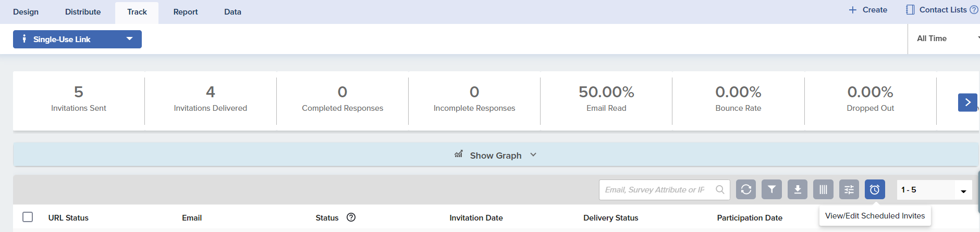Open the filter funnel icon
The height and width of the screenshot is (232, 980).
coord(771,190)
